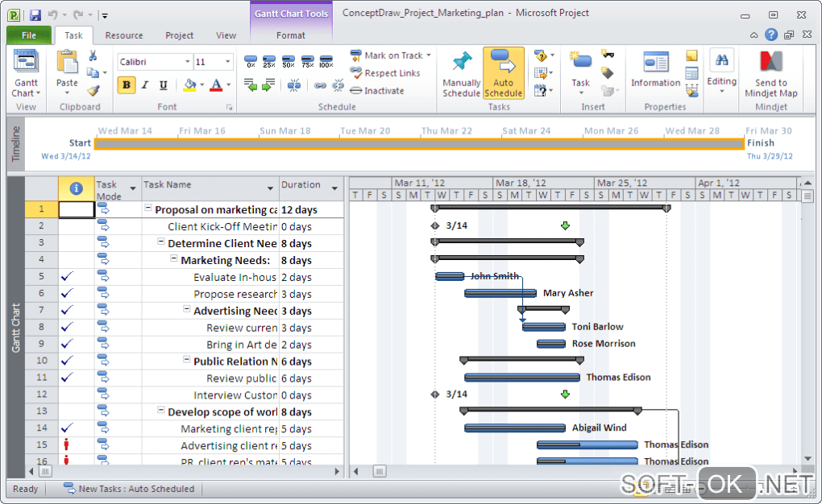This screenshot has height=504, width=822.
Task: Open the File tab
Action: (x=29, y=35)
